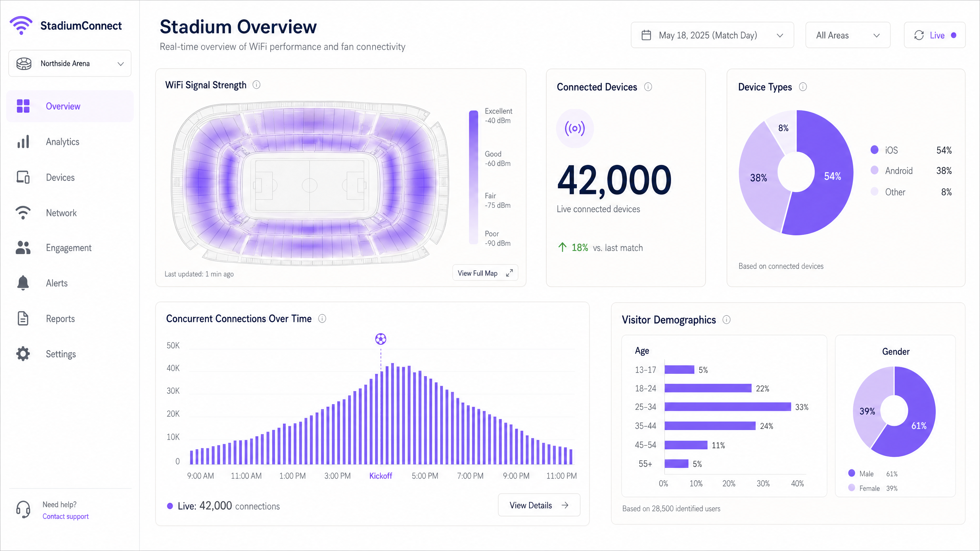980x551 pixels.
Task: Open Settings with the gear icon
Action: pos(23,354)
